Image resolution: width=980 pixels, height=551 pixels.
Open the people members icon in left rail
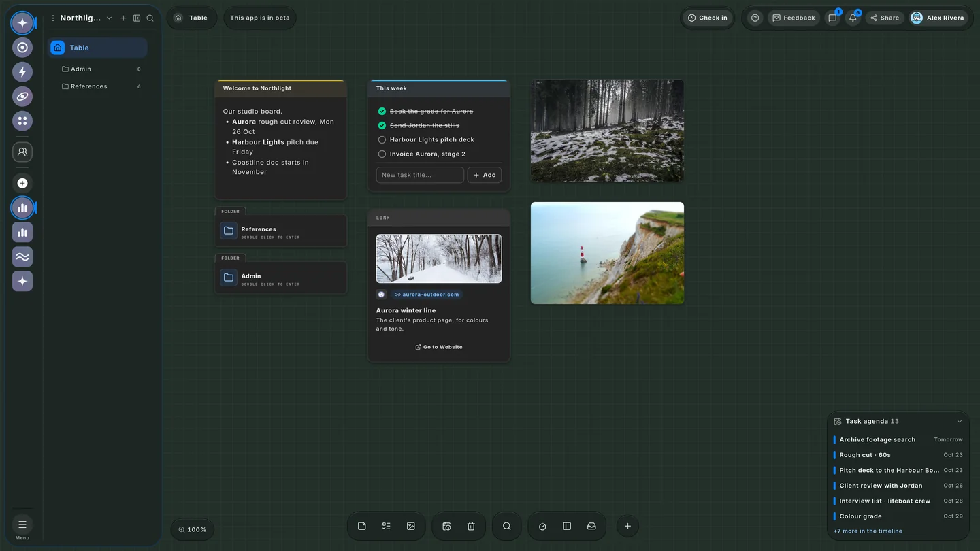22,152
